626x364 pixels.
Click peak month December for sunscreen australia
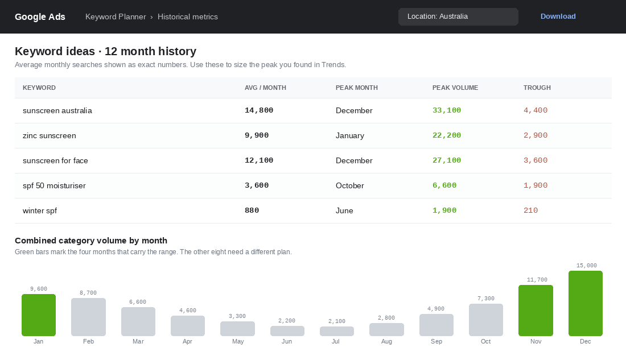tap(354, 110)
